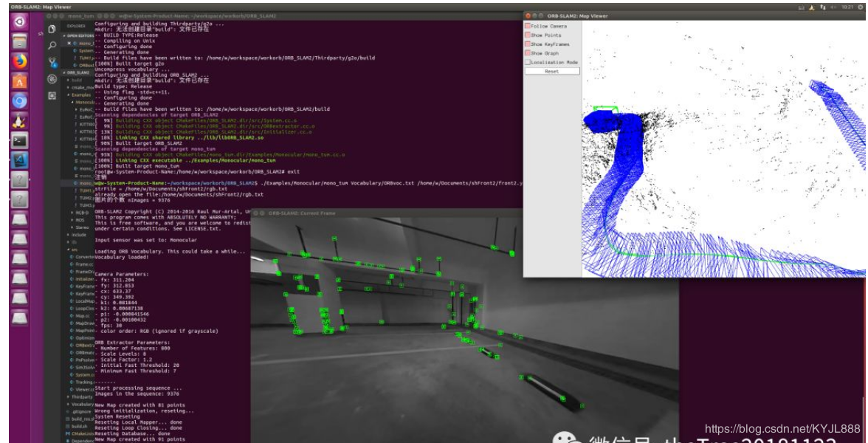Open Explorer view in VS Code activity bar

[x=52, y=29]
